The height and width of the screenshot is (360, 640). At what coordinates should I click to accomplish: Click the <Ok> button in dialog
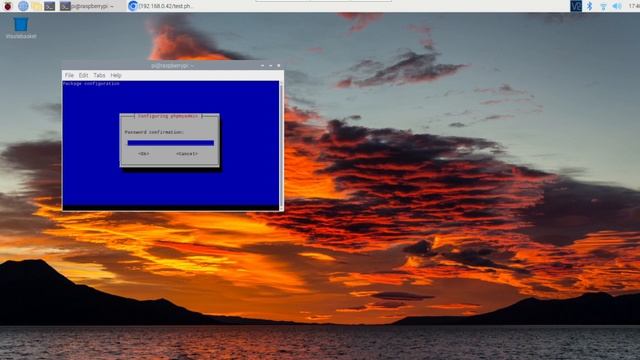(x=143, y=154)
